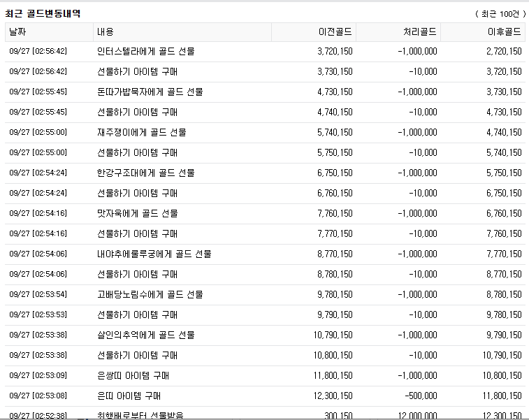Select the 인터스텔라에게 골드 선물 entry
The image size is (529, 420).
click(x=146, y=51)
